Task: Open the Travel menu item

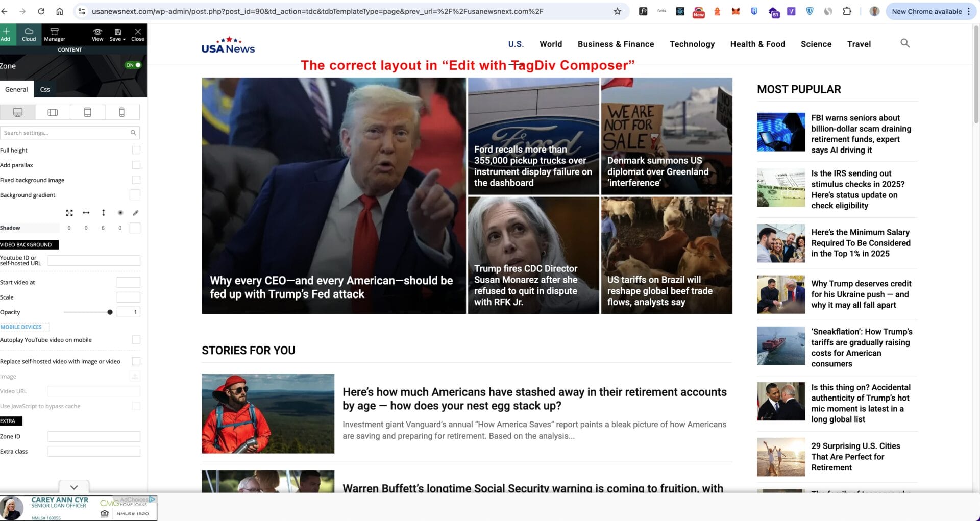Action: pyautogui.click(x=859, y=44)
